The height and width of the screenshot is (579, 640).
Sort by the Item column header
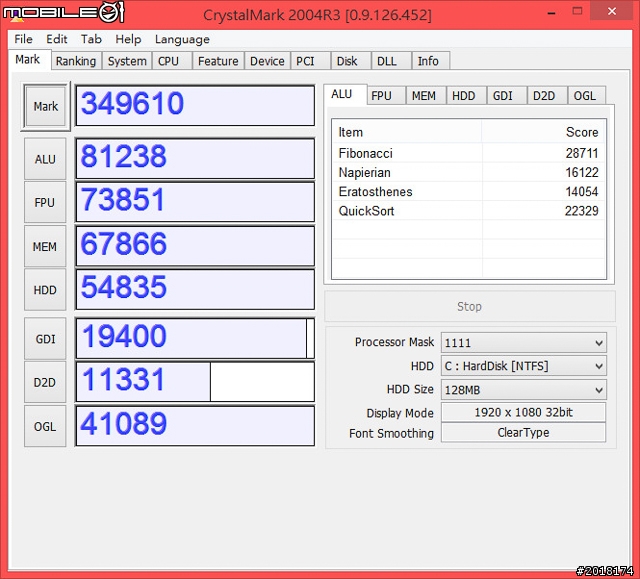(407, 132)
